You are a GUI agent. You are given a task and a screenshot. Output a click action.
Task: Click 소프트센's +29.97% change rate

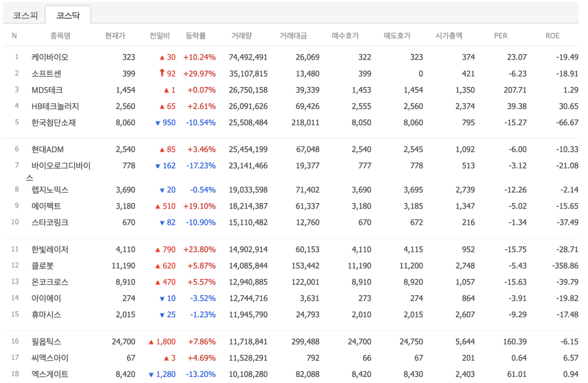200,74
